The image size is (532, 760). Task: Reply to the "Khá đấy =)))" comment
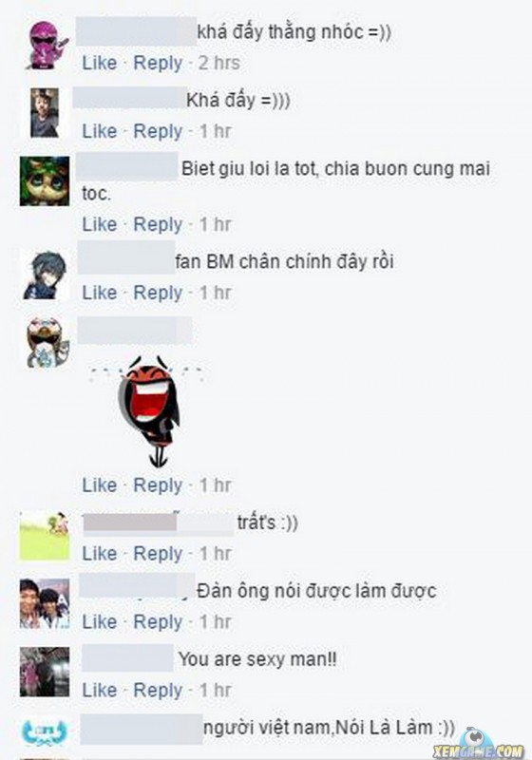158,132
